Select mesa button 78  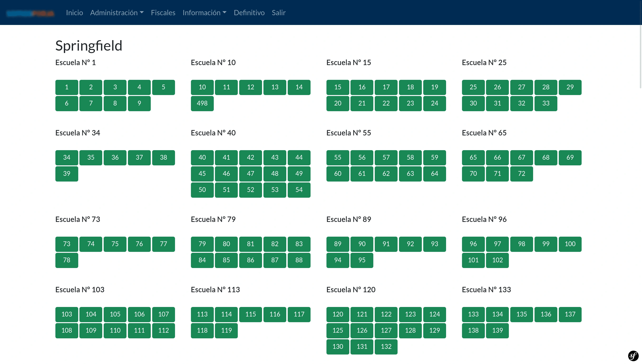67,260
